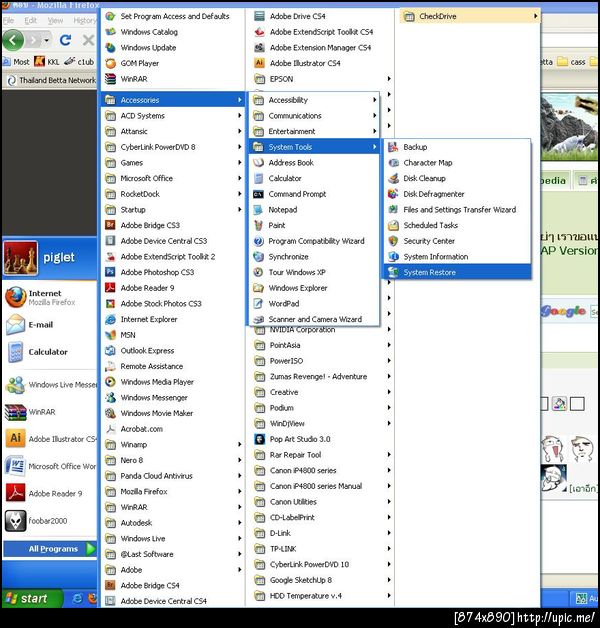Open the PowerISO program folder
600x628 pixels.
[322, 361]
